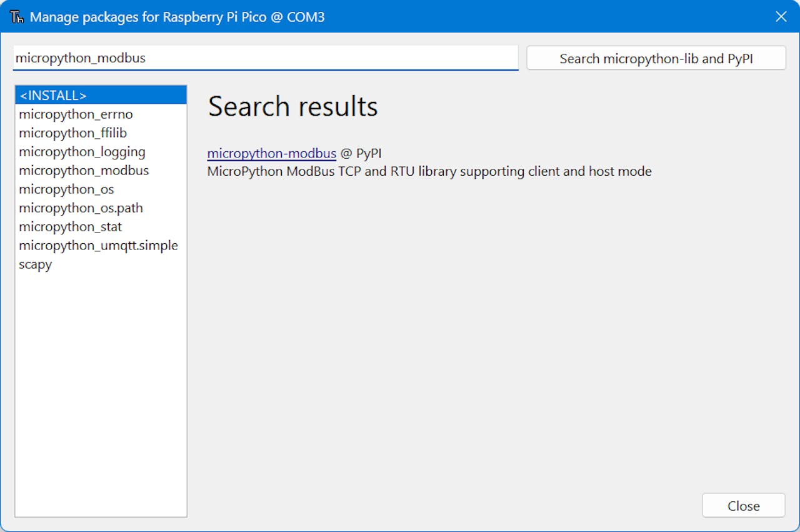Click the Close button at bottom right
The width and height of the screenshot is (800, 532).
743,506
